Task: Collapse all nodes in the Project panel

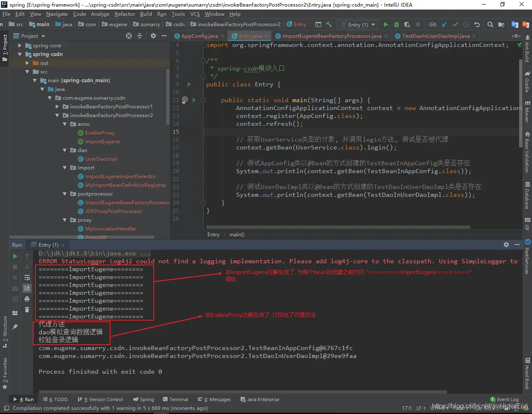Action: click(x=140, y=36)
